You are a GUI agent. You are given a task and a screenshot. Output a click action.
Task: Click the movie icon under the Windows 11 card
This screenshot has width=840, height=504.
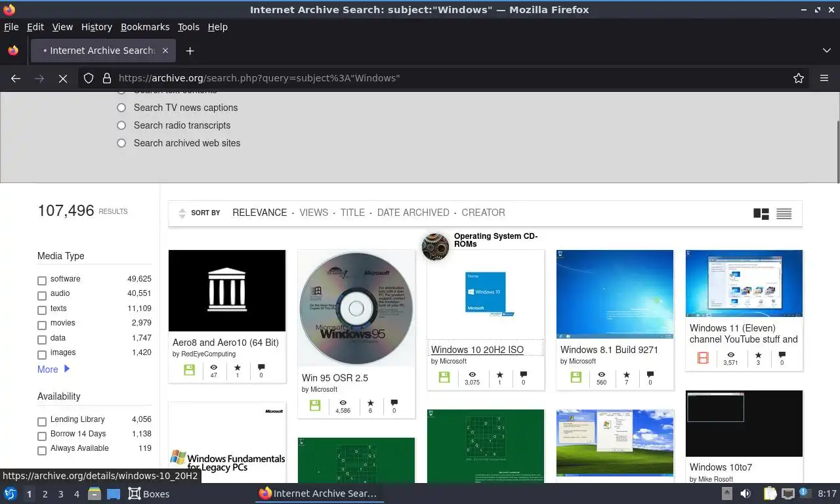pos(703,358)
